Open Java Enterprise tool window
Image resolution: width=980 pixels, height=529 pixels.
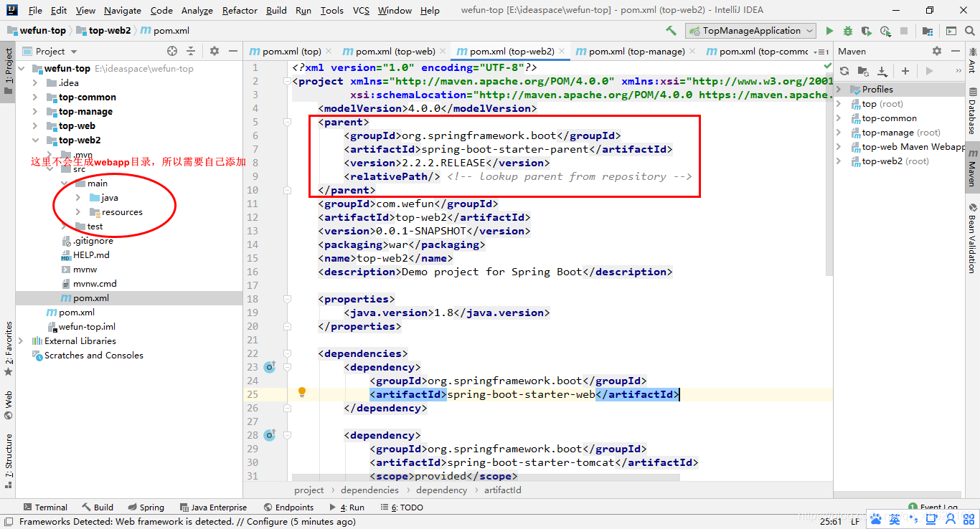213,507
